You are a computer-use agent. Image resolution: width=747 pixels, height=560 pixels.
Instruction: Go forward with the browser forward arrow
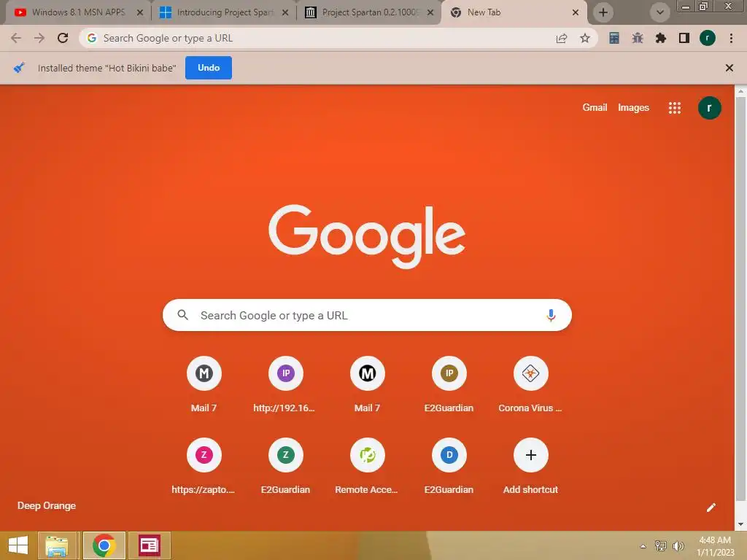(39, 38)
